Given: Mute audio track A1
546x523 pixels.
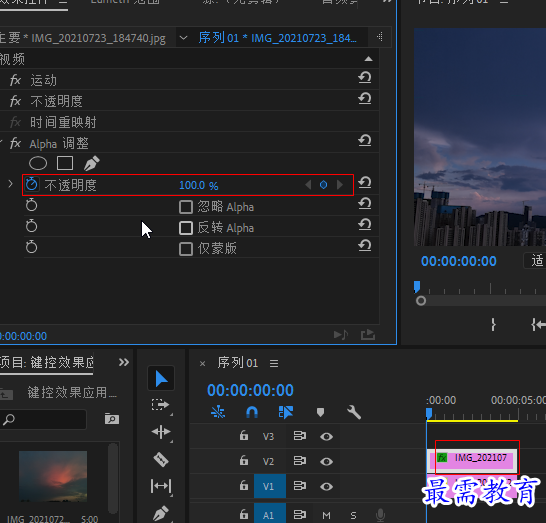Looking at the screenshot, I should click(326, 515).
